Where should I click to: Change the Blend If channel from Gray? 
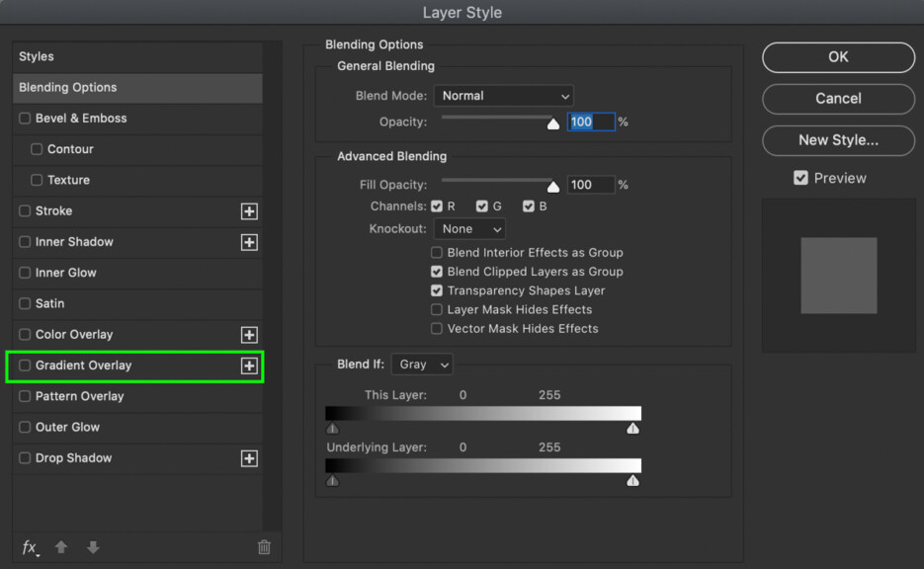click(x=422, y=364)
